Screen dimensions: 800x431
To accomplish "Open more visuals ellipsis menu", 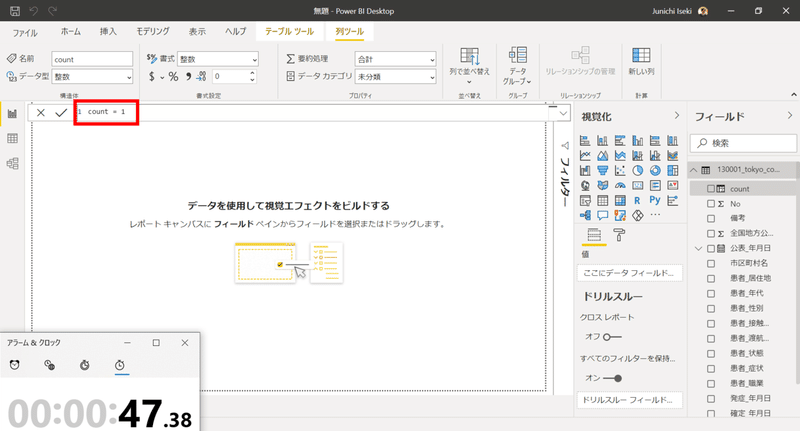I will [655, 215].
